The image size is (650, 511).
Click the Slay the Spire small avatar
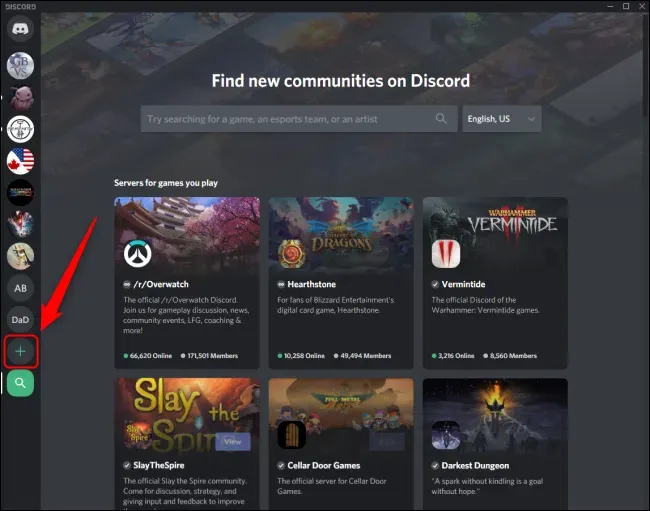coord(138,434)
